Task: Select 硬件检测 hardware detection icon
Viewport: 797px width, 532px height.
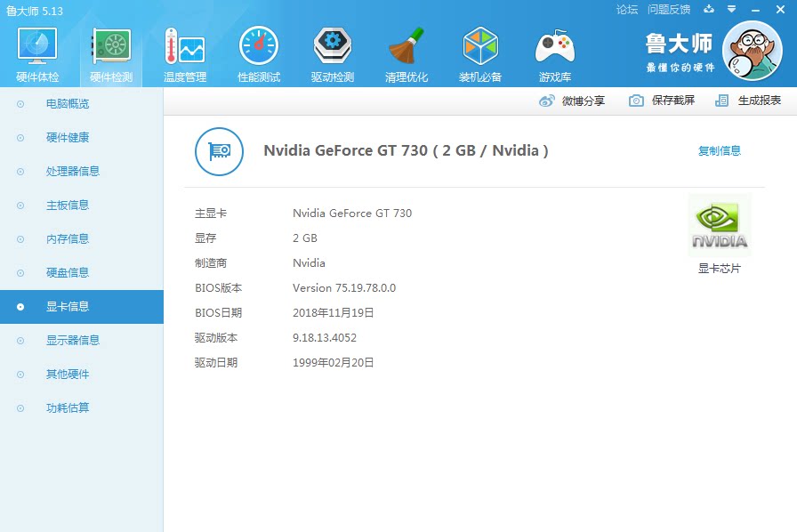Action: [x=111, y=47]
